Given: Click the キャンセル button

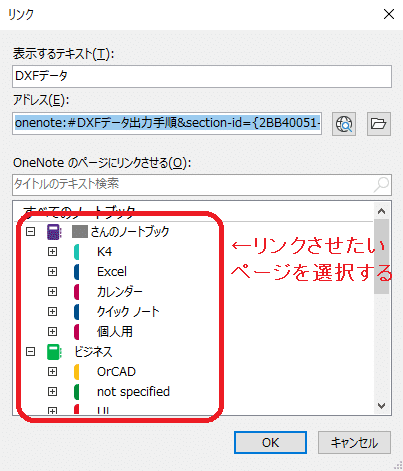Looking at the screenshot, I should click(x=354, y=443).
